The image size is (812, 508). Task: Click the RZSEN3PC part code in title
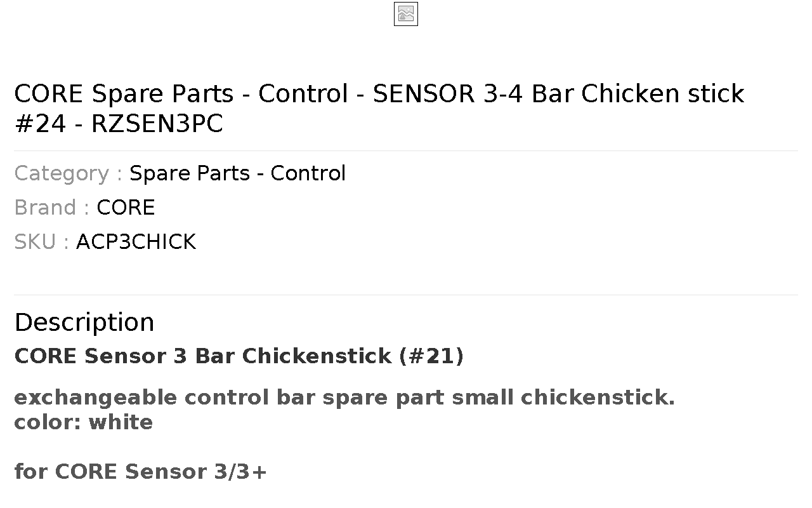pos(157,124)
